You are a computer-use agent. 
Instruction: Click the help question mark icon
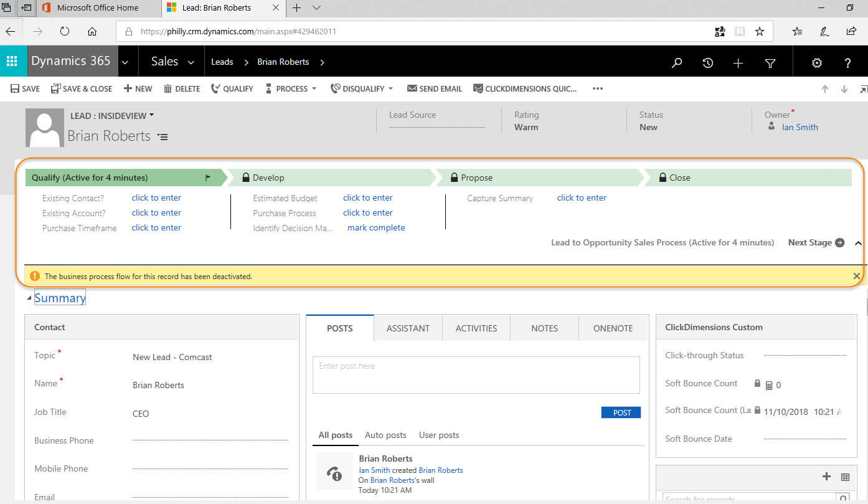click(x=847, y=63)
